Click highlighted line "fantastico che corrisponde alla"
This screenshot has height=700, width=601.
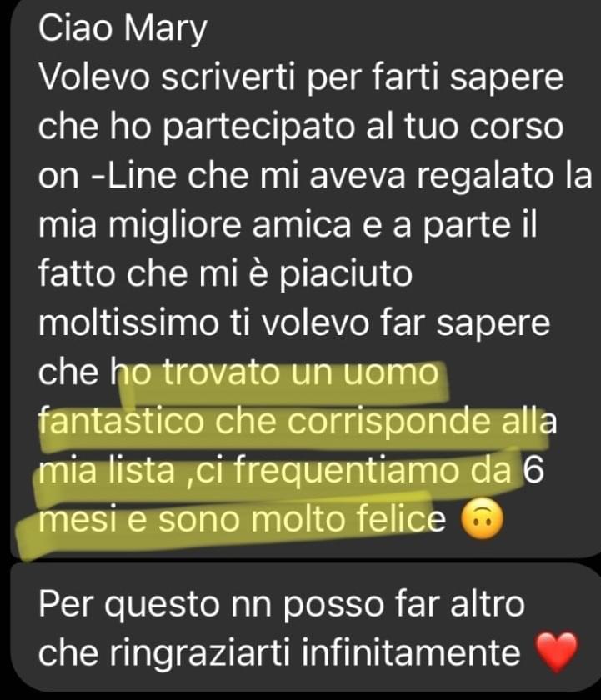coord(298,422)
